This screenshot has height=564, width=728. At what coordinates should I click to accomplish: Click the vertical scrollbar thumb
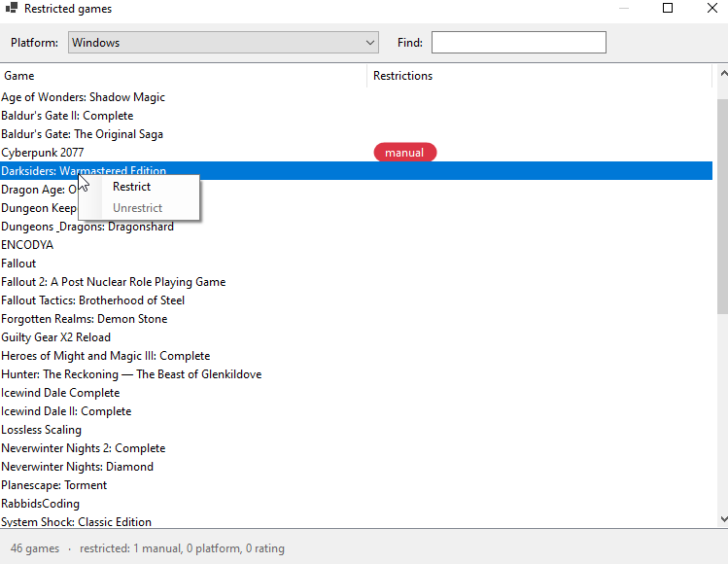(722, 206)
